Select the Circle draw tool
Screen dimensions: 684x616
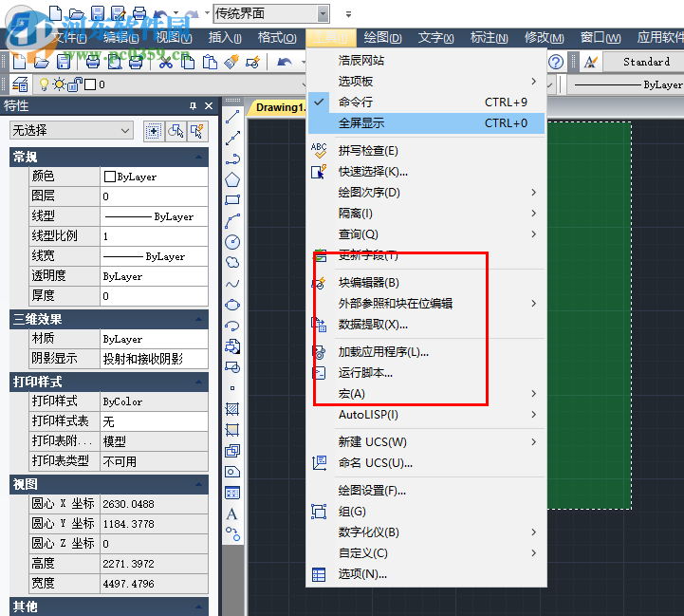(x=232, y=242)
